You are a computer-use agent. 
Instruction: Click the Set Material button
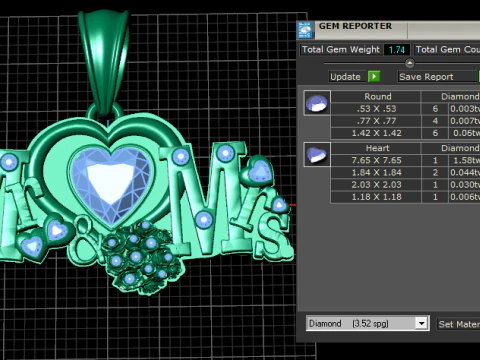(458, 324)
